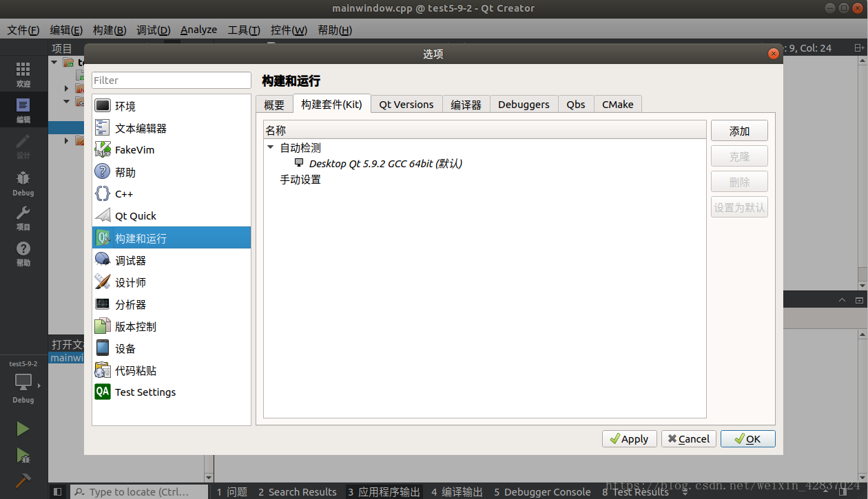The height and width of the screenshot is (499, 868).
Task: Open the Analyze menu
Action: pos(198,30)
